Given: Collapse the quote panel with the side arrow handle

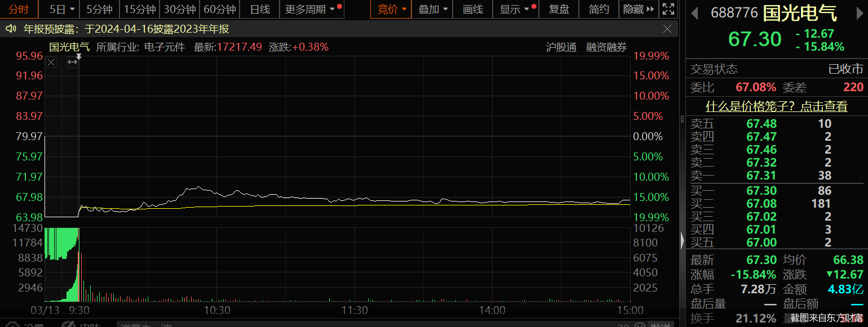Looking at the screenshot, I should tap(683, 241).
